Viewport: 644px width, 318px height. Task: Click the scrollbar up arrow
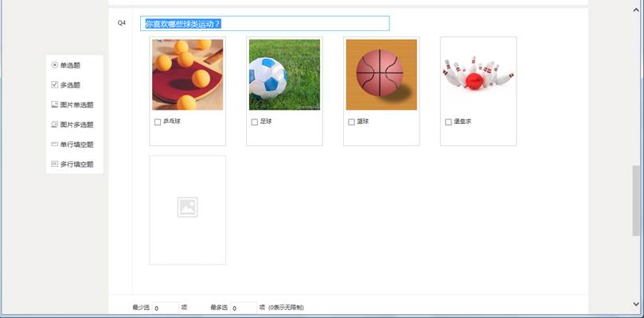coord(637,10)
